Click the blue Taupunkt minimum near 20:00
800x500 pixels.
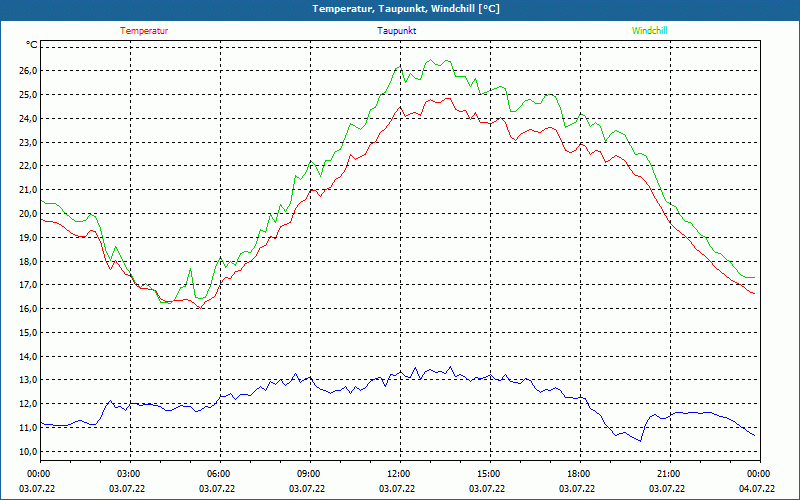[640, 441]
